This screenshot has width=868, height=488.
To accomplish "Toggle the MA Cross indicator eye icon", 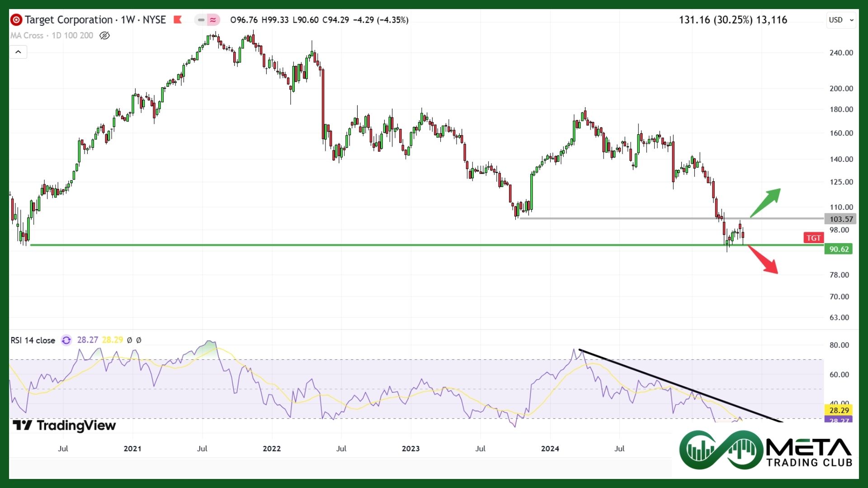I will [104, 35].
